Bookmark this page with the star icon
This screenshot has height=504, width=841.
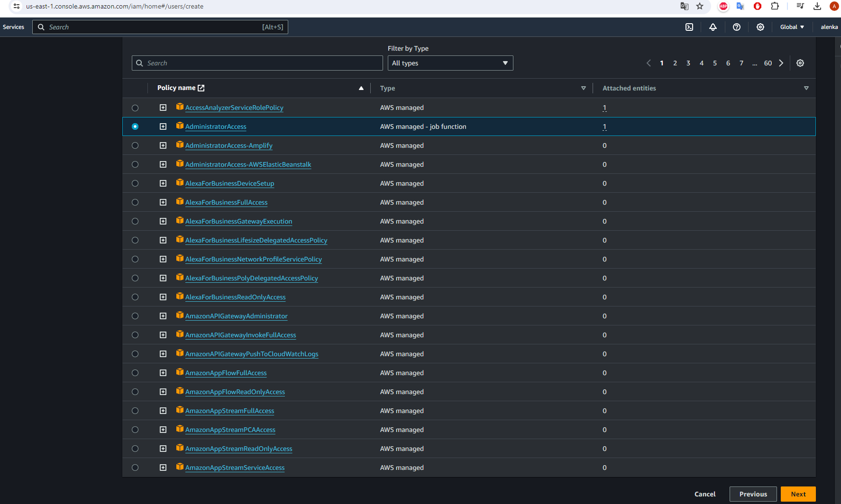coord(700,6)
